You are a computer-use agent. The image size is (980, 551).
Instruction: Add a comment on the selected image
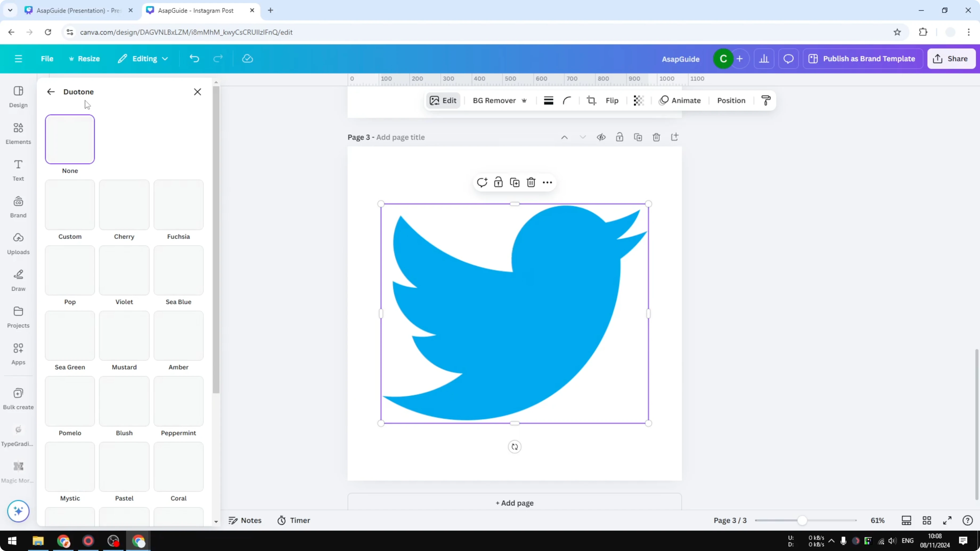(482, 182)
